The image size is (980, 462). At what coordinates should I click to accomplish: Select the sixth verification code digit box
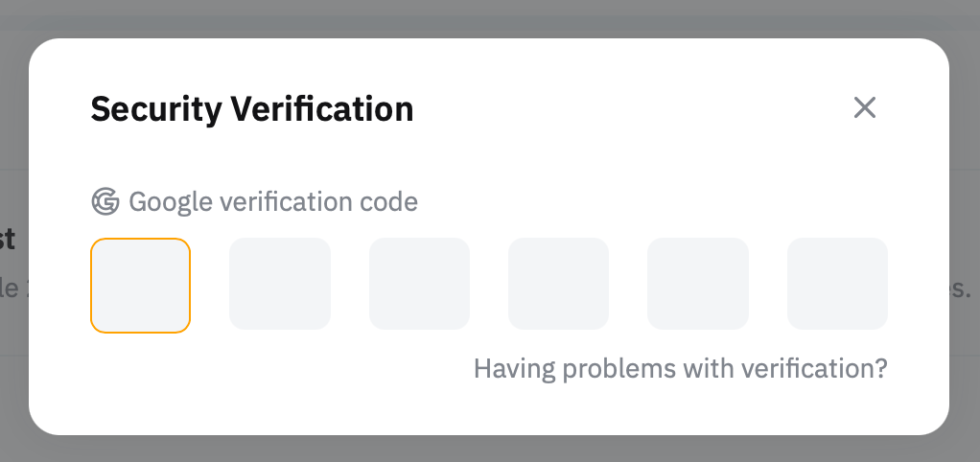click(x=837, y=285)
